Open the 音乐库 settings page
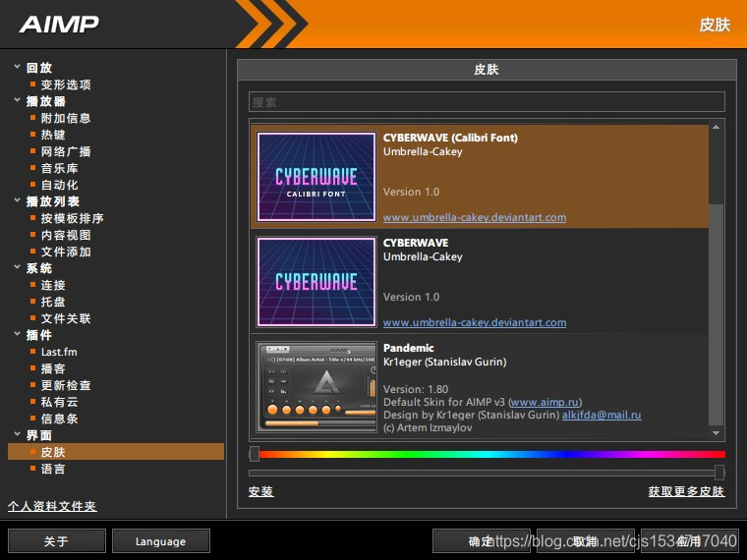Image resolution: width=747 pixels, height=560 pixels. 60,168
